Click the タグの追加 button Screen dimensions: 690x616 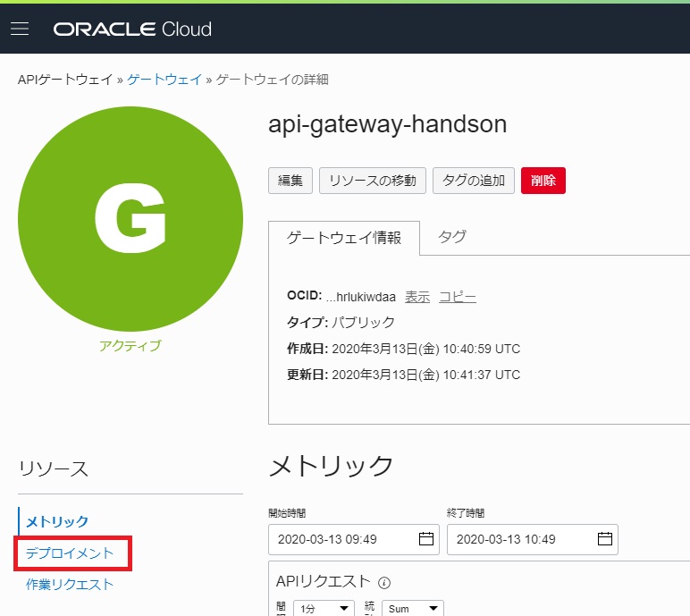[x=474, y=181]
